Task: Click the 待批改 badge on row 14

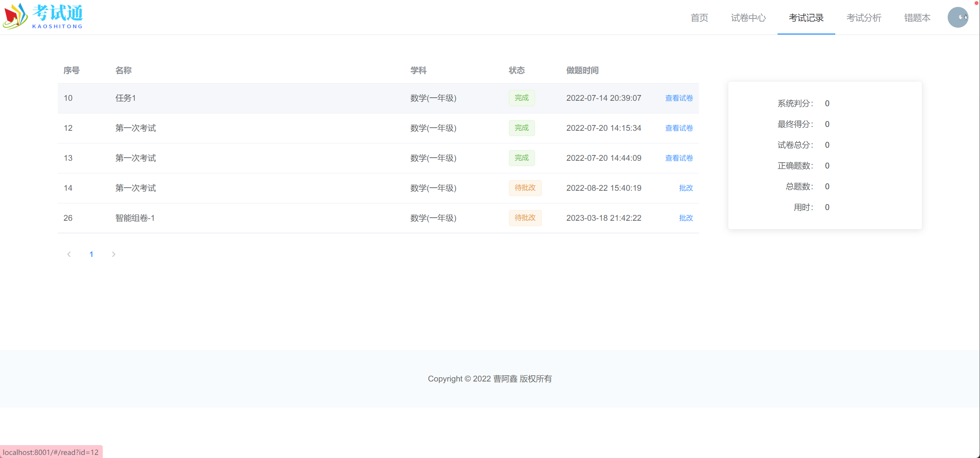Action: click(525, 188)
